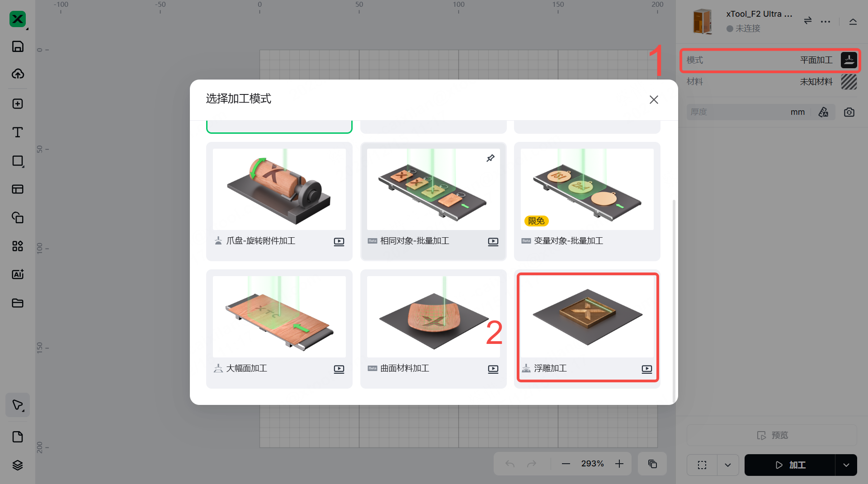The height and width of the screenshot is (484, 868).
Task: Pin the 相同对象-批量加工 mode
Action: pos(491,158)
